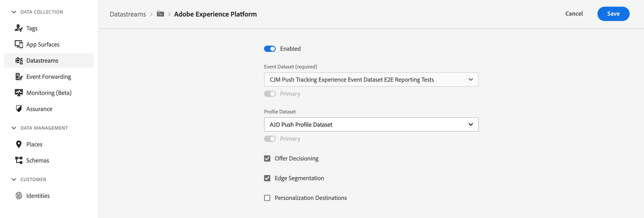Image resolution: width=644 pixels, height=218 pixels.
Task: Toggle Primary switch under Event Dataset
Action: 270,94
